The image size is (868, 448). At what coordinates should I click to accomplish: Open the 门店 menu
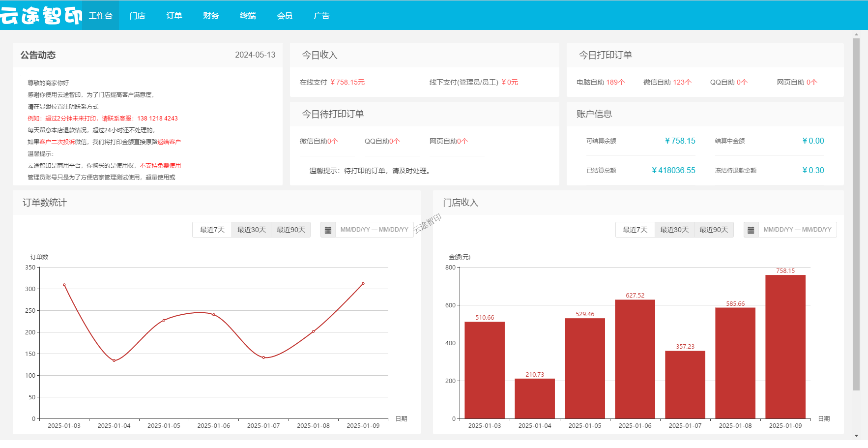tap(138, 15)
